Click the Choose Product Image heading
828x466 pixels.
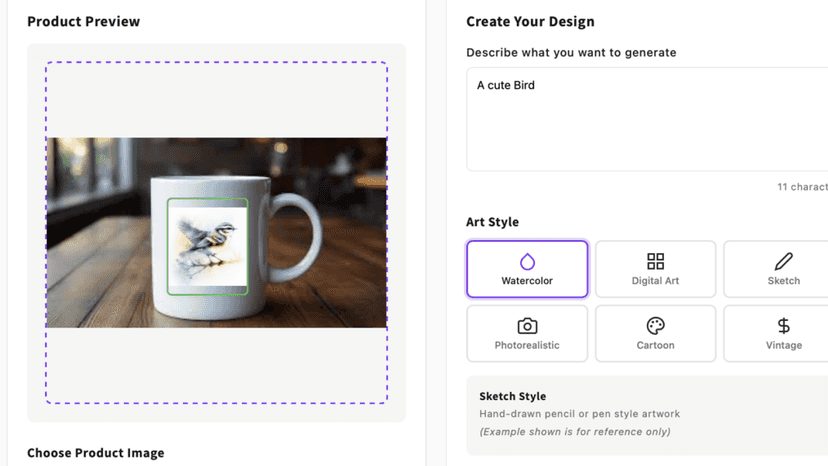click(x=96, y=453)
